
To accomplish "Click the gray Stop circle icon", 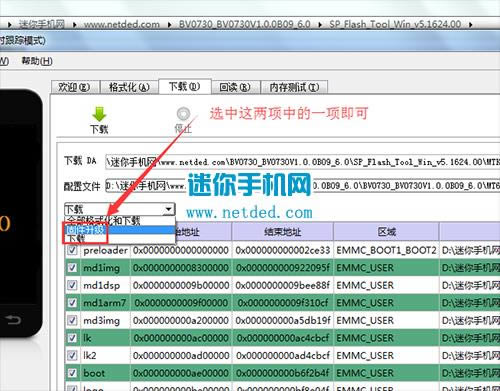I will coord(183,114).
